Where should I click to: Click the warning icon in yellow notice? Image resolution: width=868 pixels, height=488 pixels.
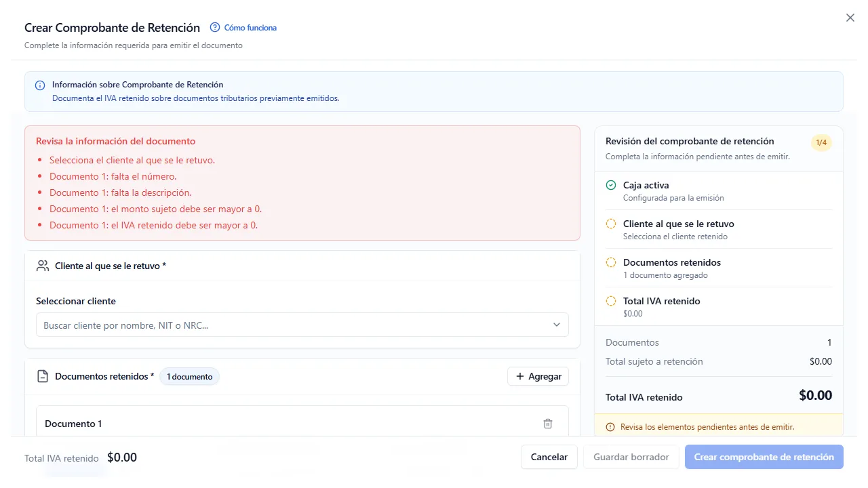point(610,427)
